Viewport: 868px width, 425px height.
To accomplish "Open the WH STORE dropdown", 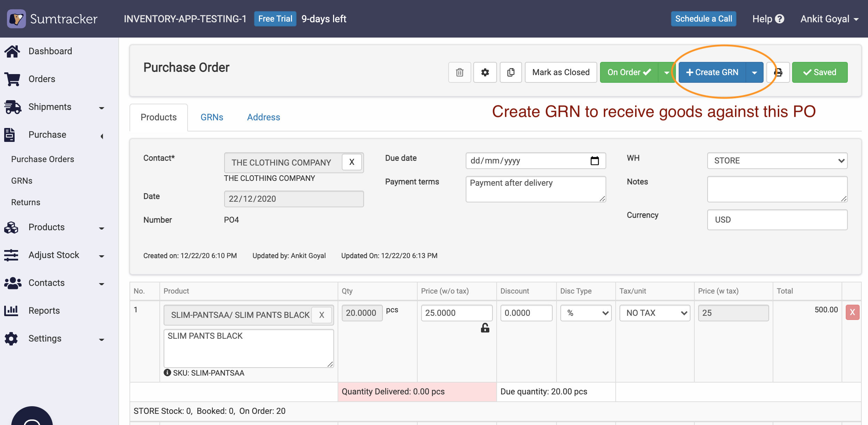I will tap(777, 161).
